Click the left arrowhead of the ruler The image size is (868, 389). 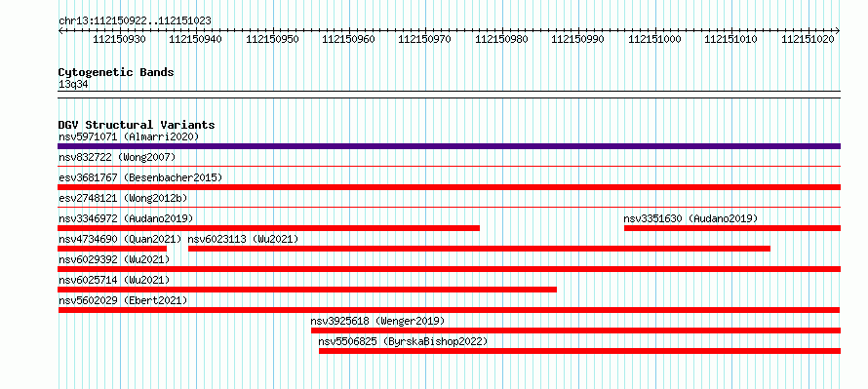[60, 30]
